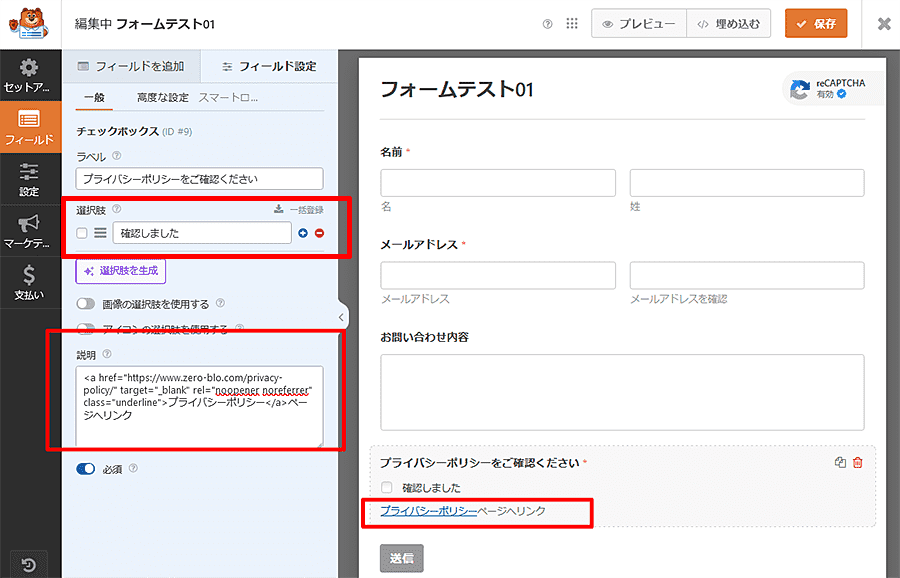Open the grid menu icon in header
Screen dimensions: 900x578
pyautogui.click(x=572, y=24)
